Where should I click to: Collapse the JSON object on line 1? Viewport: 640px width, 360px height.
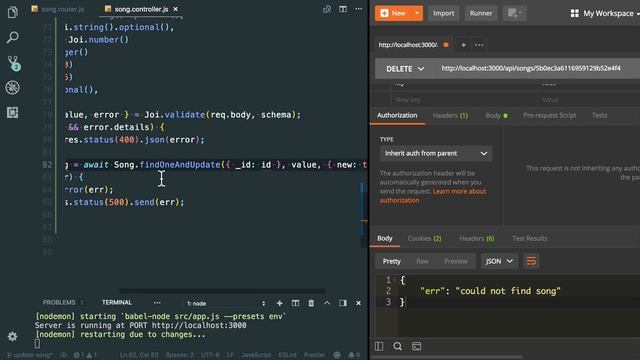point(395,280)
